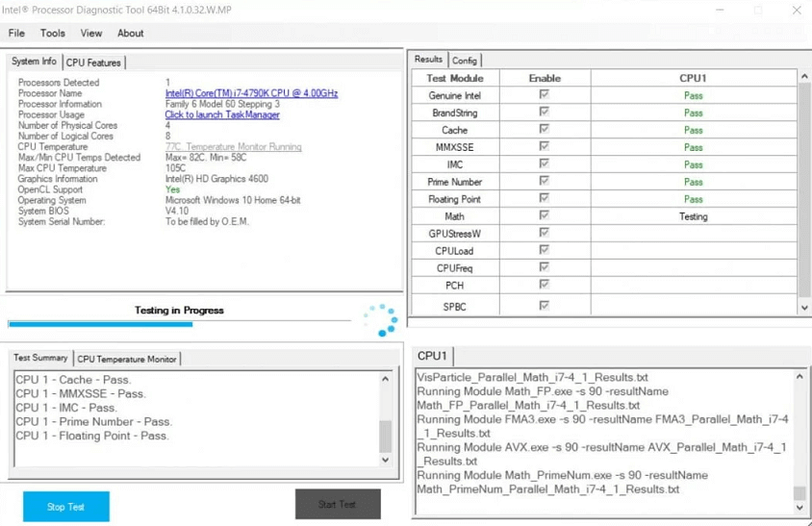
Task: Click the link to launch Task Manager
Action: 222,114
